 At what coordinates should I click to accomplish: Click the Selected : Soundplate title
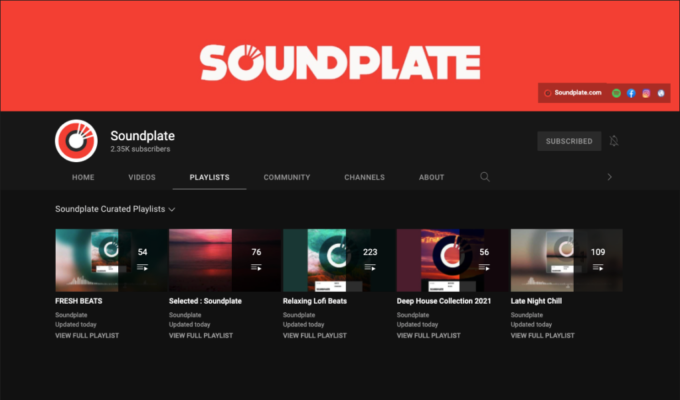pos(205,301)
